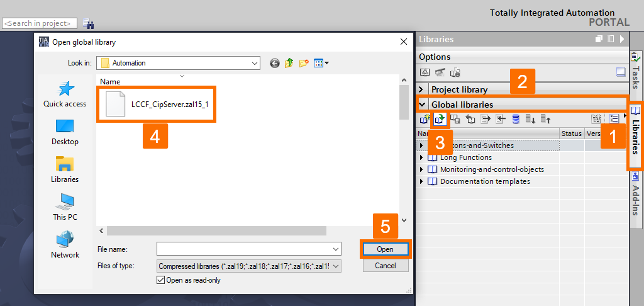Click the float window icon in Libraries header
Viewport: 644px width, 306px height.
click(599, 39)
